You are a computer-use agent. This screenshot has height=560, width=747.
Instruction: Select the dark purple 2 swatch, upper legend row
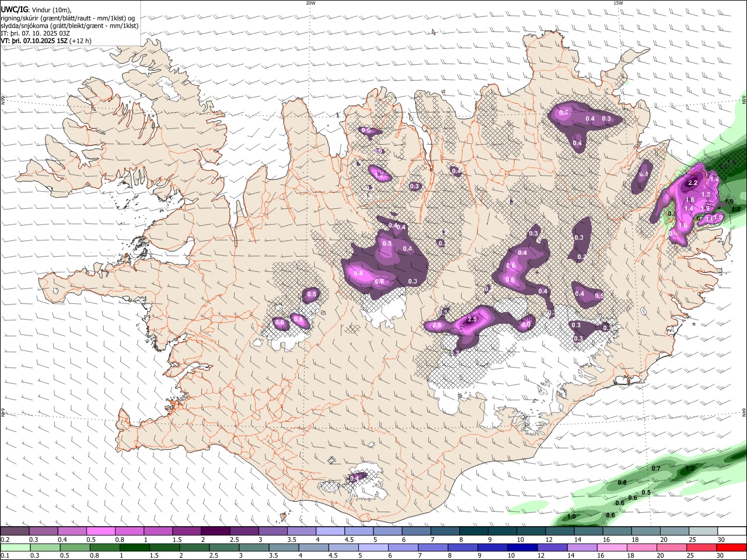[215, 531]
